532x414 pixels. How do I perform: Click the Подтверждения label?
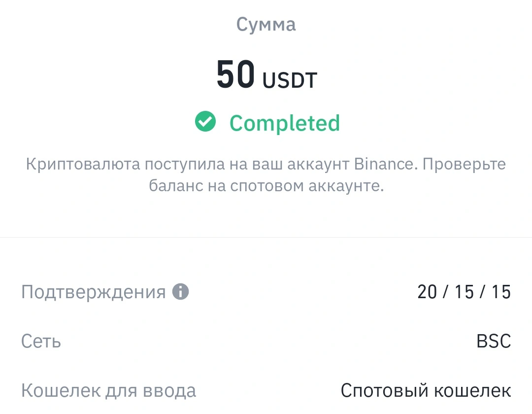pos(93,292)
